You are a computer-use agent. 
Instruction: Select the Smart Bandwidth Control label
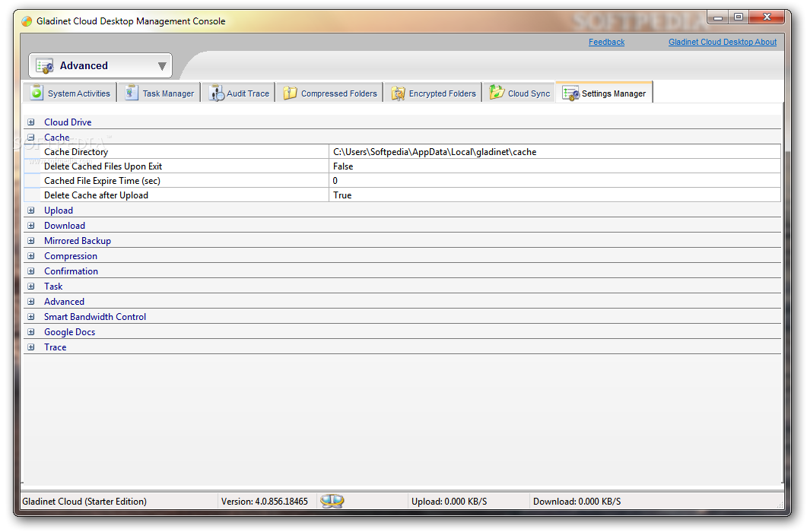tap(95, 316)
